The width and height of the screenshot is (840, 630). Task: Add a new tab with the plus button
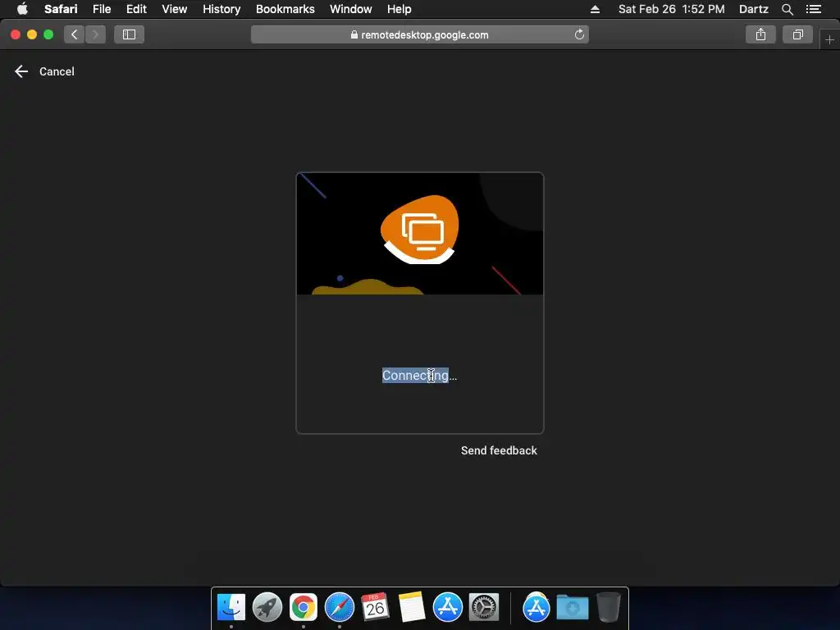(x=830, y=39)
